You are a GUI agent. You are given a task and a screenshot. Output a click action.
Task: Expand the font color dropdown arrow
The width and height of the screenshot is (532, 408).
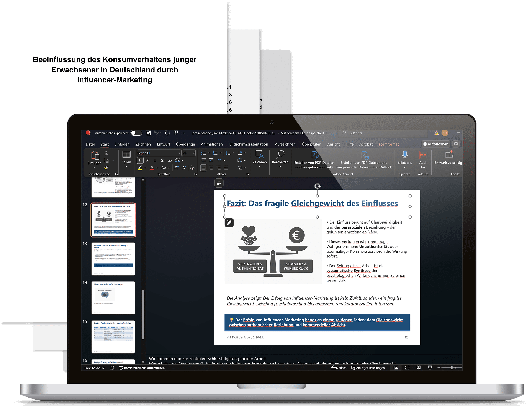[157, 168]
